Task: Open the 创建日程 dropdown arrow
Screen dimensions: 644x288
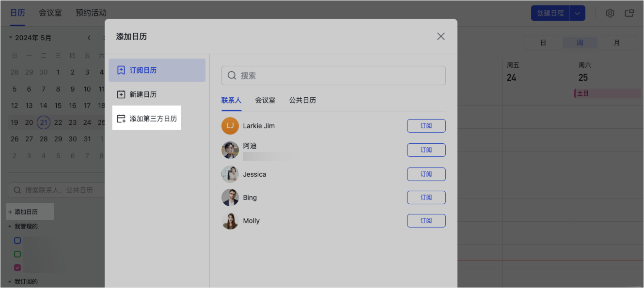Action: pos(577,13)
